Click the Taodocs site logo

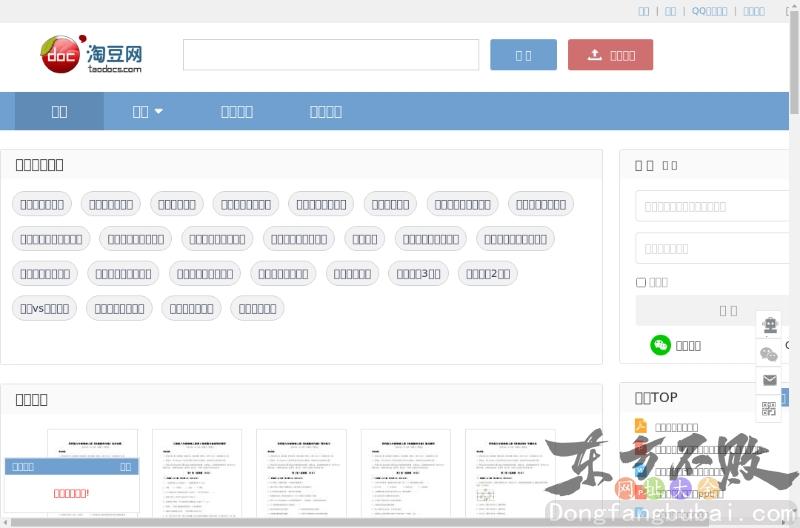pyautogui.click(x=92, y=55)
